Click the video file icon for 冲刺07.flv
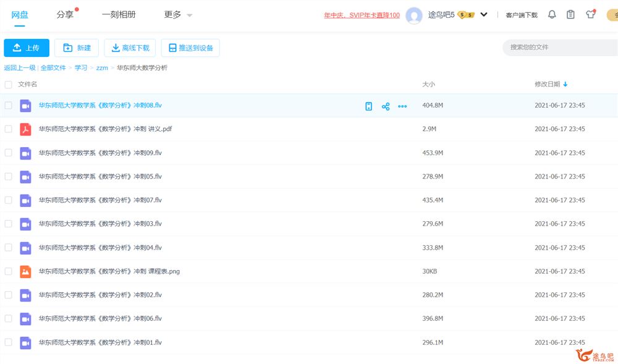 (x=25, y=200)
